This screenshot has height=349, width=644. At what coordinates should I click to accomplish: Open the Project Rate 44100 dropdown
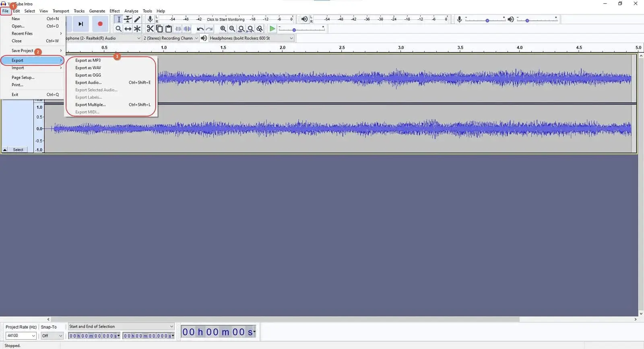point(21,336)
